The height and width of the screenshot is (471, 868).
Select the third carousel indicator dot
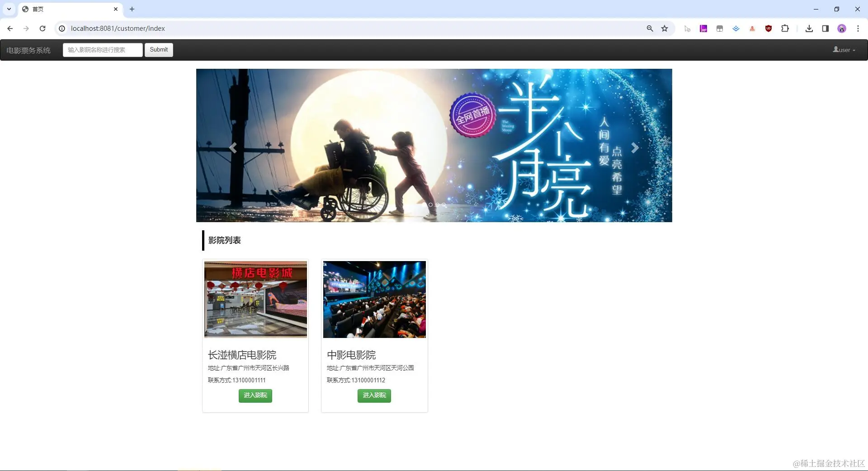point(437,205)
